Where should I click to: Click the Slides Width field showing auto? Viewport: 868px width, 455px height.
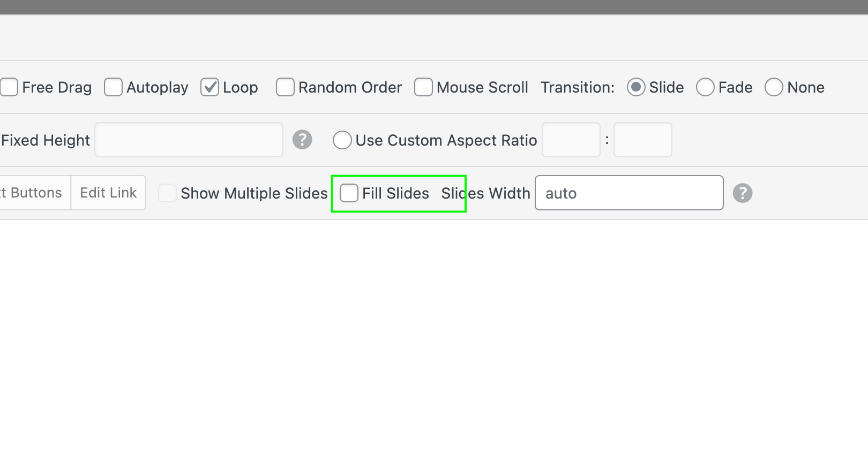(628, 193)
